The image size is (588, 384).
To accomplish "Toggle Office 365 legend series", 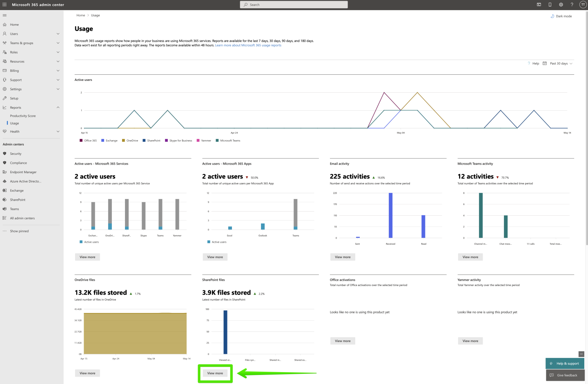I will click(x=88, y=141).
